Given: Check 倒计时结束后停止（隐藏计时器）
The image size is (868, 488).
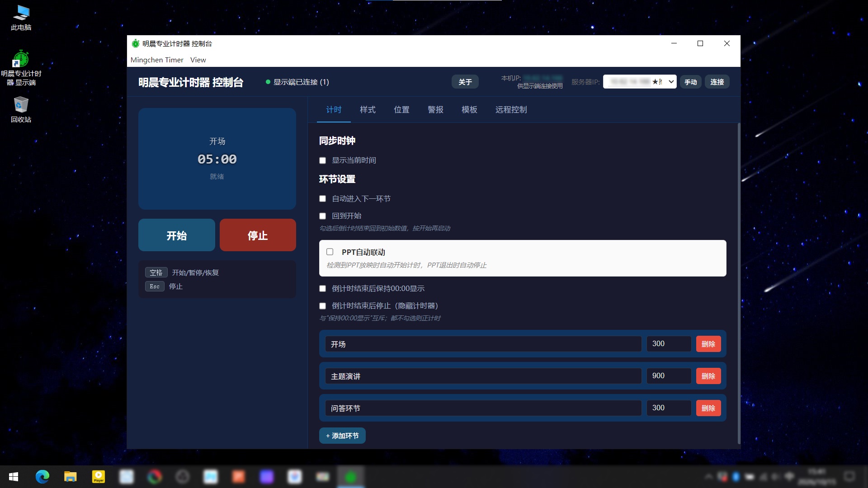Looking at the screenshot, I should (323, 306).
